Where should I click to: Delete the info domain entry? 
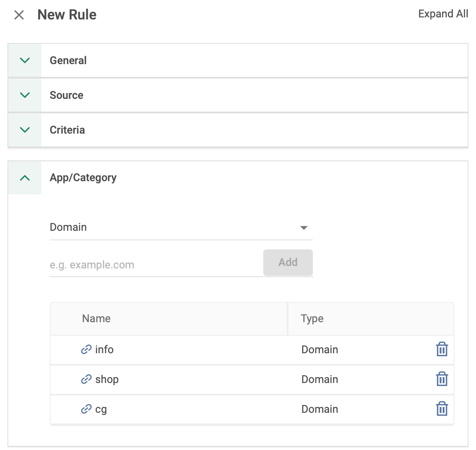pos(442,349)
